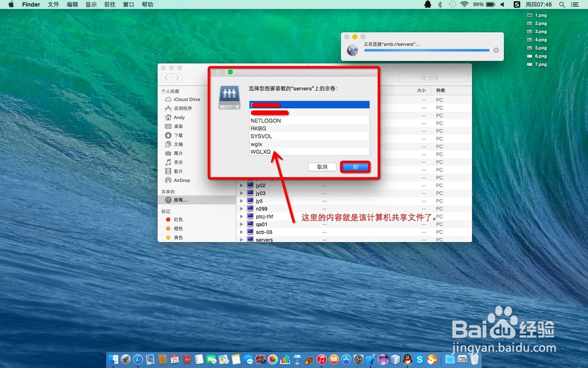This screenshot has width=588, height=368.
Task: Open Spotlight search magnifier in menu bar
Action: click(562, 5)
